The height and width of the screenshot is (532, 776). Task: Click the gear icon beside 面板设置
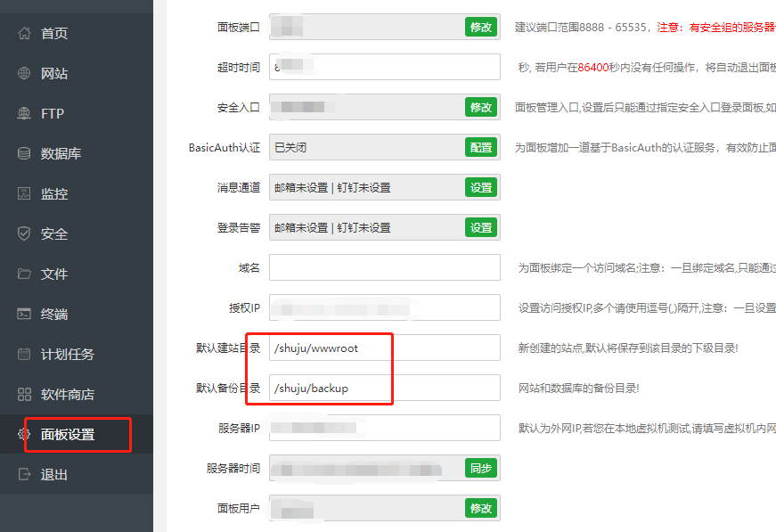pyautogui.click(x=23, y=434)
